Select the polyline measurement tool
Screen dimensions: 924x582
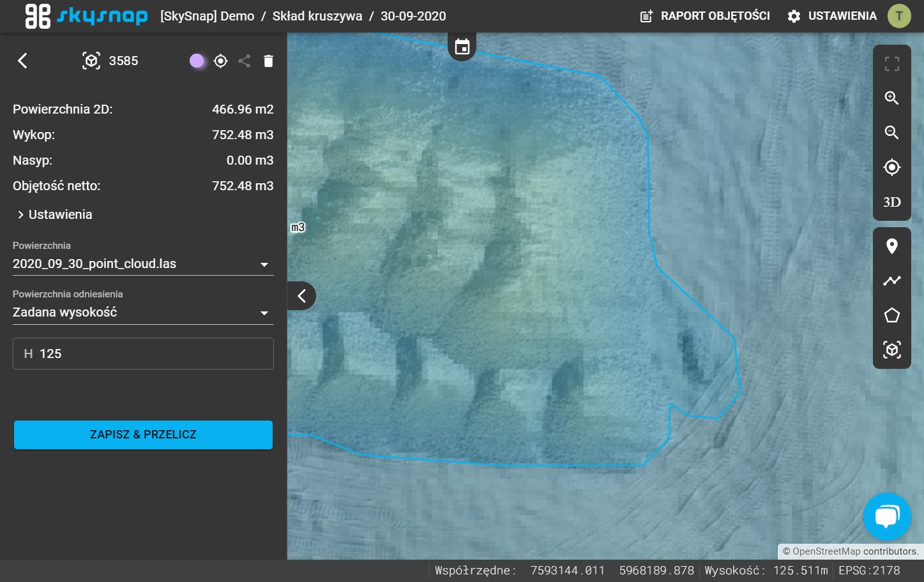(891, 280)
